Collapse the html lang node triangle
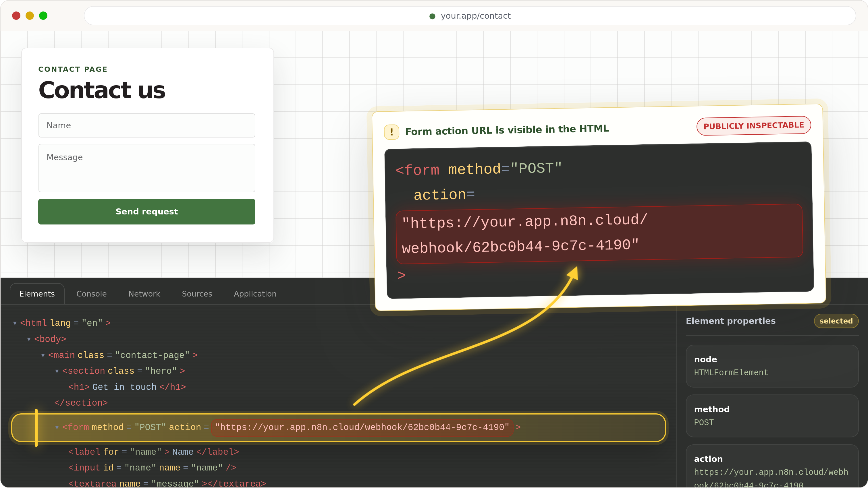The width and height of the screenshot is (868, 488). coord(15,323)
